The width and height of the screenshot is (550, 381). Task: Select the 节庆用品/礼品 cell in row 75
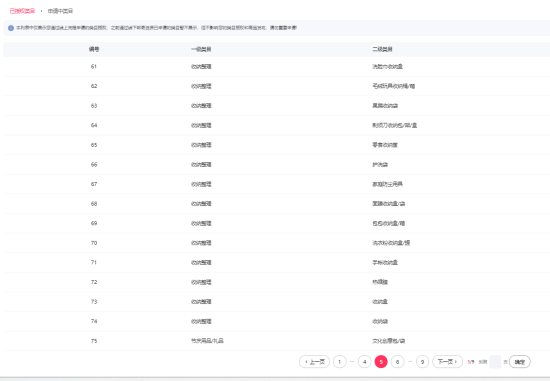coord(207,341)
